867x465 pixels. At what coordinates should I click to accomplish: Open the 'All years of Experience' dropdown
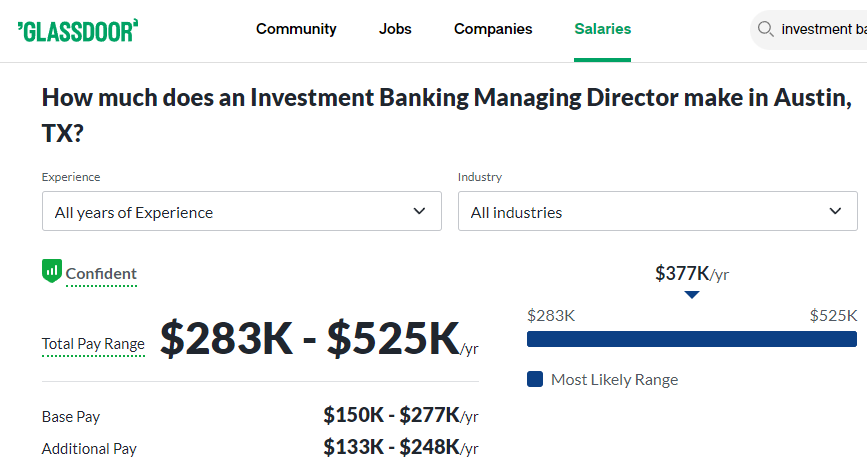click(242, 211)
